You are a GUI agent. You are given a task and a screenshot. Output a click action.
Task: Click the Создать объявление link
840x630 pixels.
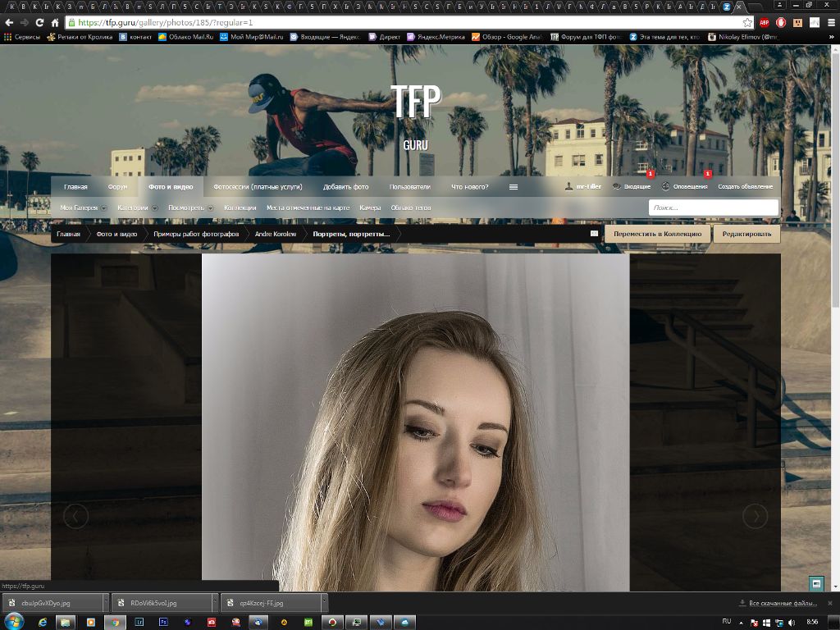(x=745, y=187)
